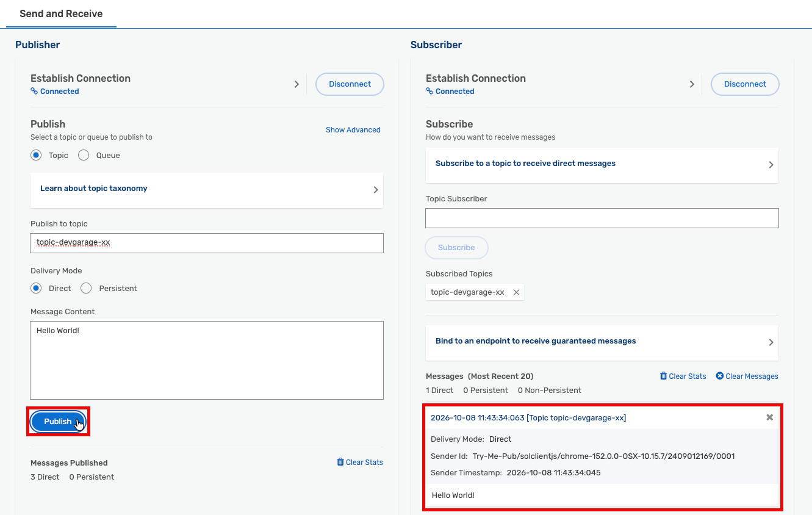Click the Message Content text area
The height and width of the screenshot is (515, 812).
pos(207,360)
